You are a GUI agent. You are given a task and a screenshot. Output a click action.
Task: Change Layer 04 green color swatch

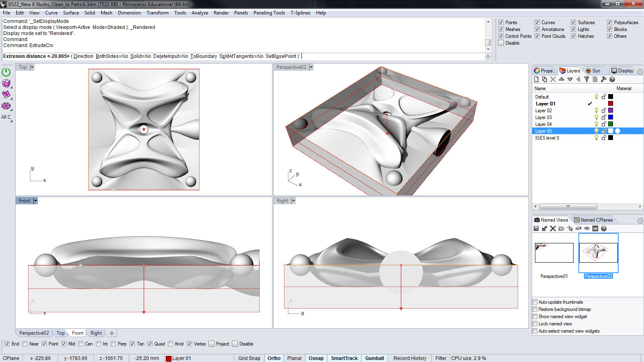(x=611, y=124)
